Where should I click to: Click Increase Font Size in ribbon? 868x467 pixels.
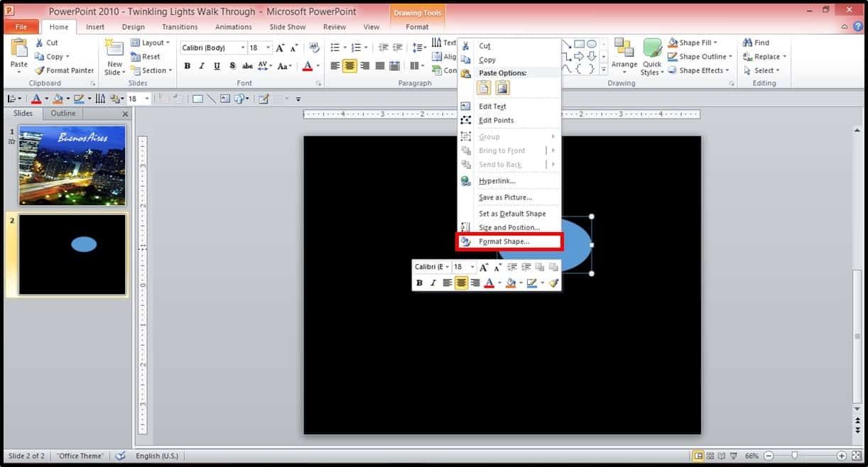click(x=280, y=48)
